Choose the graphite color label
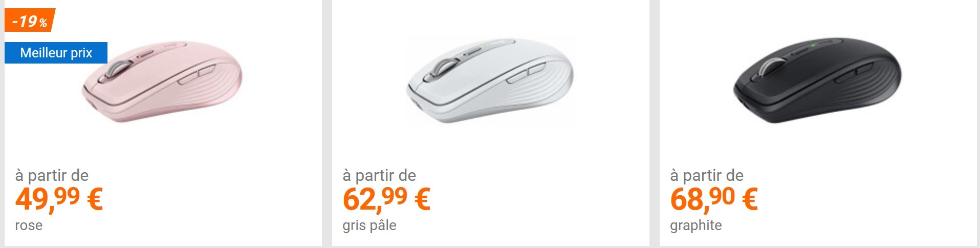The height and width of the screenshot is (248, 980). [x=696, y=225]
